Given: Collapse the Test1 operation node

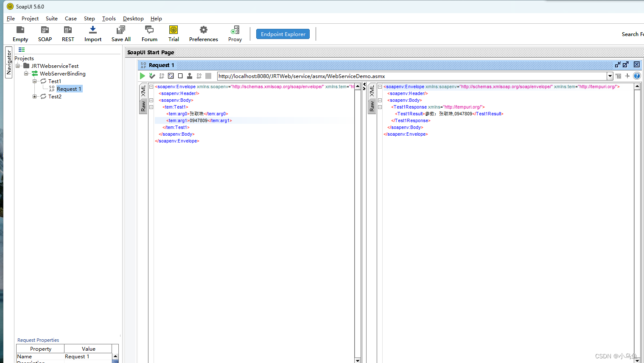Looking at the screenshot, I should point(35,81).
